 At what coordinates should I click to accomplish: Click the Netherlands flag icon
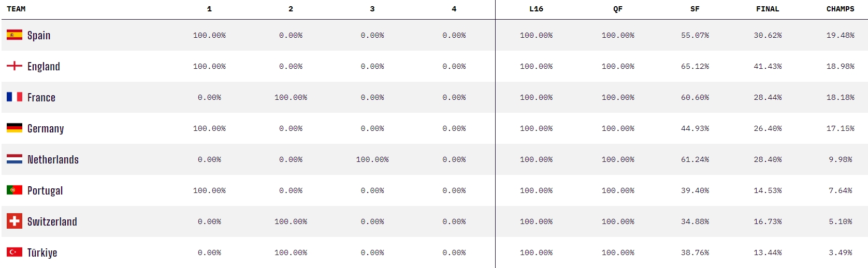pyautogui.click(x=15, y=159)
